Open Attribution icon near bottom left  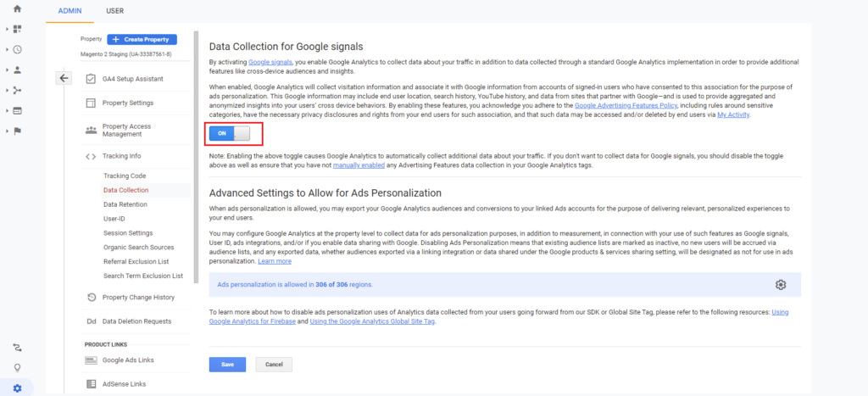point(17,348)
